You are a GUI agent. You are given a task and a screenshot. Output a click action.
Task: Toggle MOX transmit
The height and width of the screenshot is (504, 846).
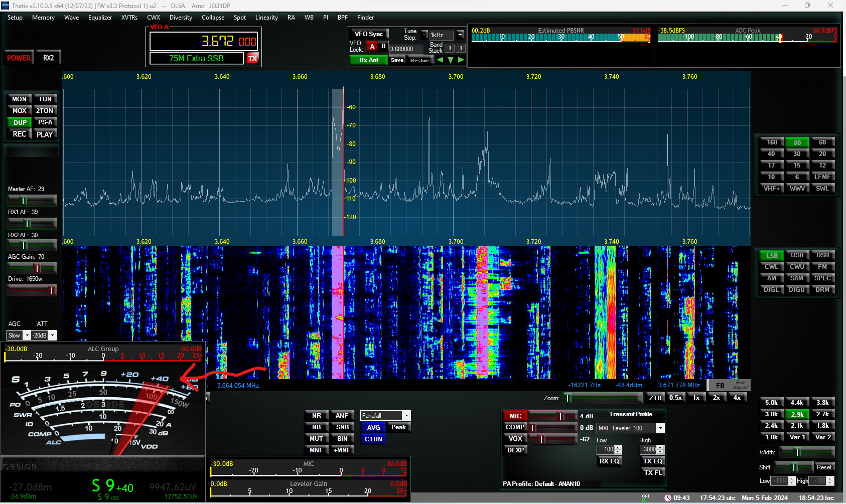[x=19, y=110]
